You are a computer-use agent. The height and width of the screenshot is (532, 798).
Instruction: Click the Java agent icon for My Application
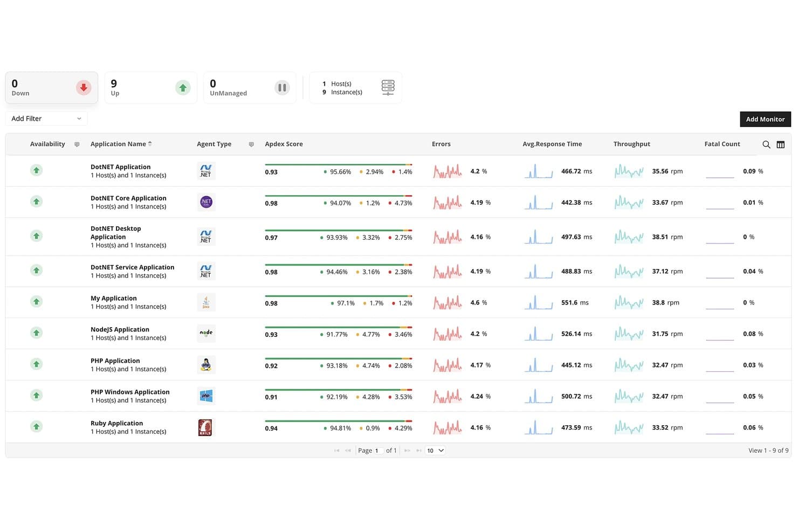[206, 302]
